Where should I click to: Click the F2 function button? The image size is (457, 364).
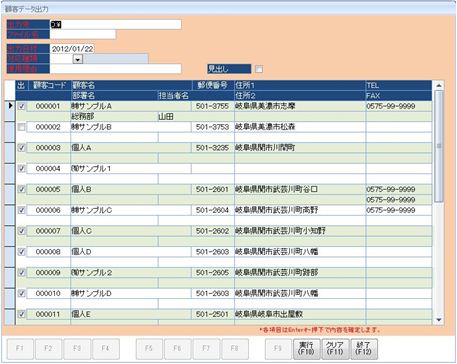[49, 349]
